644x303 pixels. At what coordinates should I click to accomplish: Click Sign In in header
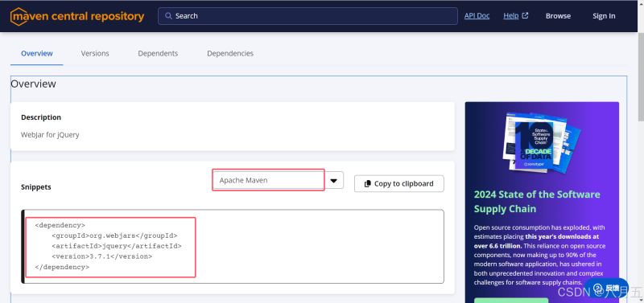click(x=604, y=16)
